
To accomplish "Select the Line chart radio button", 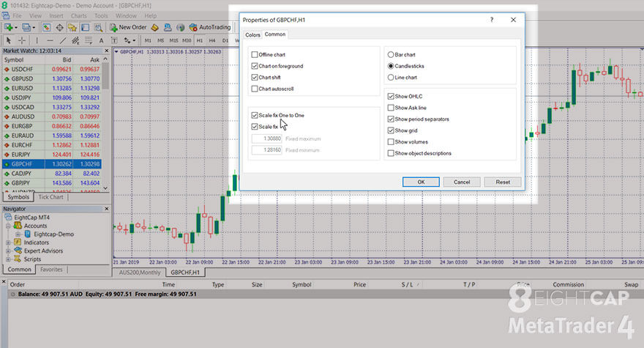I will click(x=391, y=78).
